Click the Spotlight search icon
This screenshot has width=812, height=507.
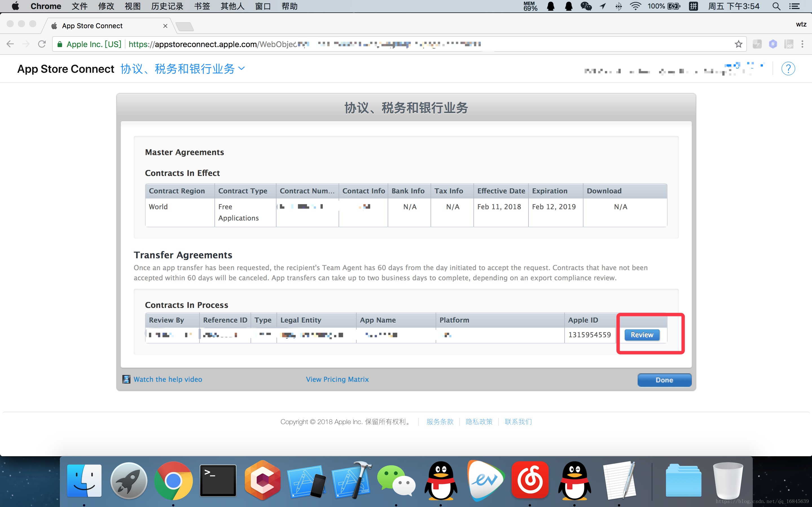(776, 6)
